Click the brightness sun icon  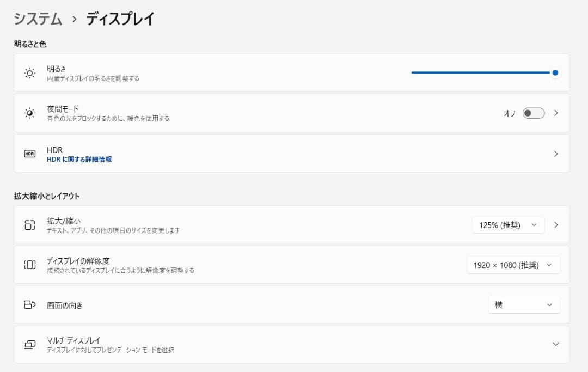click(x=30, y=72)
